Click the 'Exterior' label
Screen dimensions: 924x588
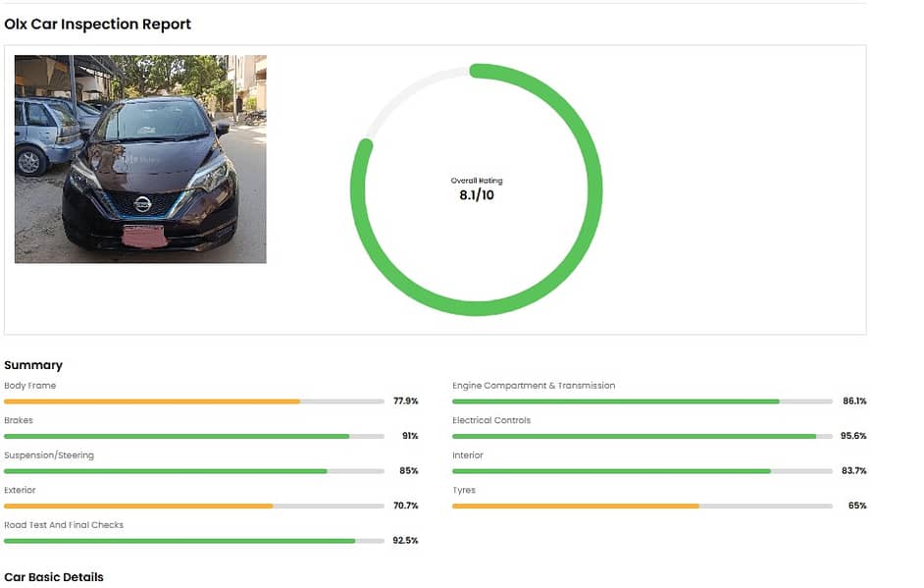point(20,490)
